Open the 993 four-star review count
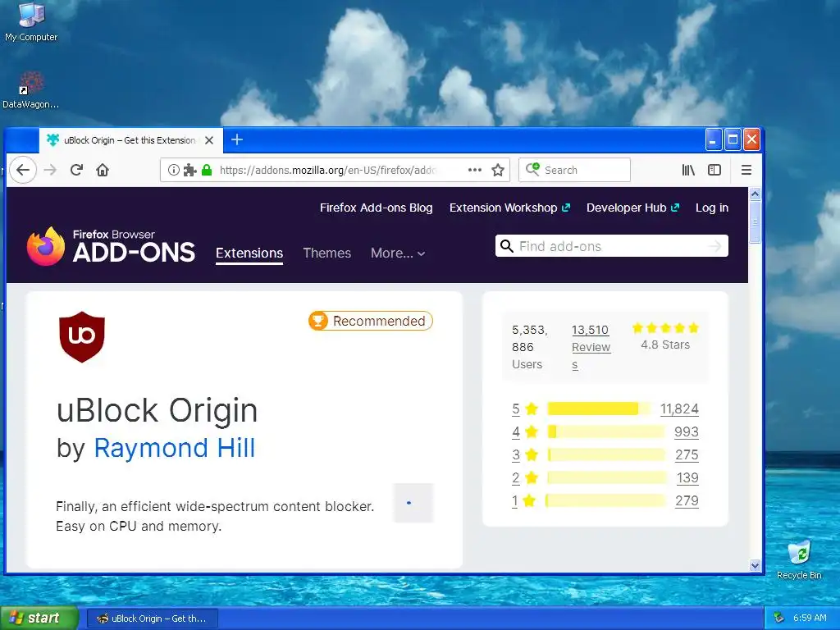The width and height of the screenshot is (840, 630). coord(687,431)
